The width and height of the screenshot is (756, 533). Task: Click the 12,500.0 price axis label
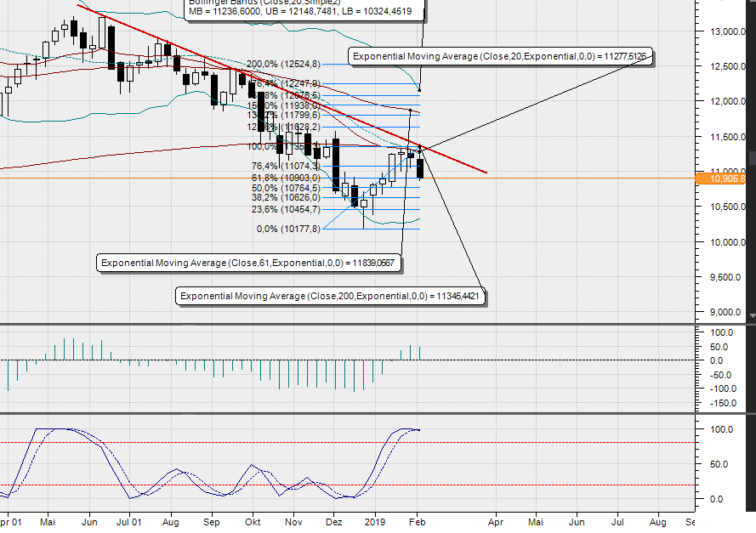coord(728,66)
